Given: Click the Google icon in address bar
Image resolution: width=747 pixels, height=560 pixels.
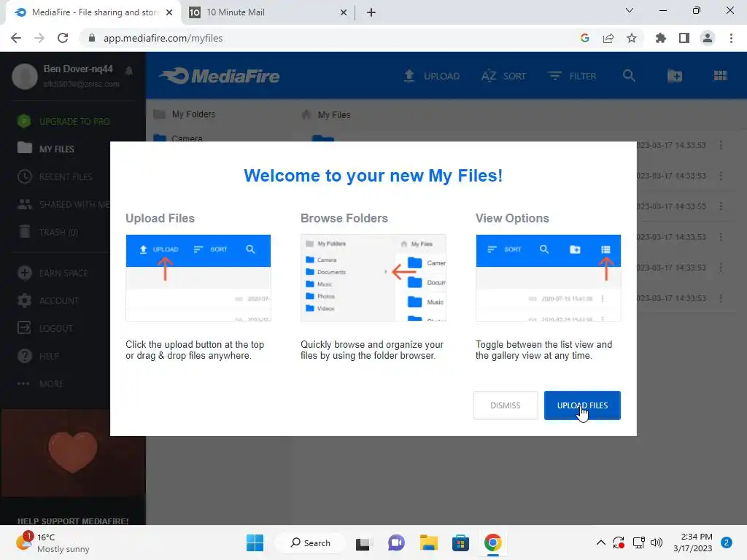Looking at the screenshot, I should pyautogui.click(x=585, y=38).
